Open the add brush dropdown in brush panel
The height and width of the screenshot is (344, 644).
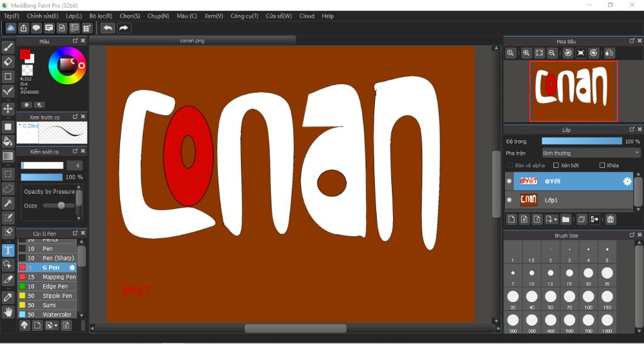click(56, 326)
